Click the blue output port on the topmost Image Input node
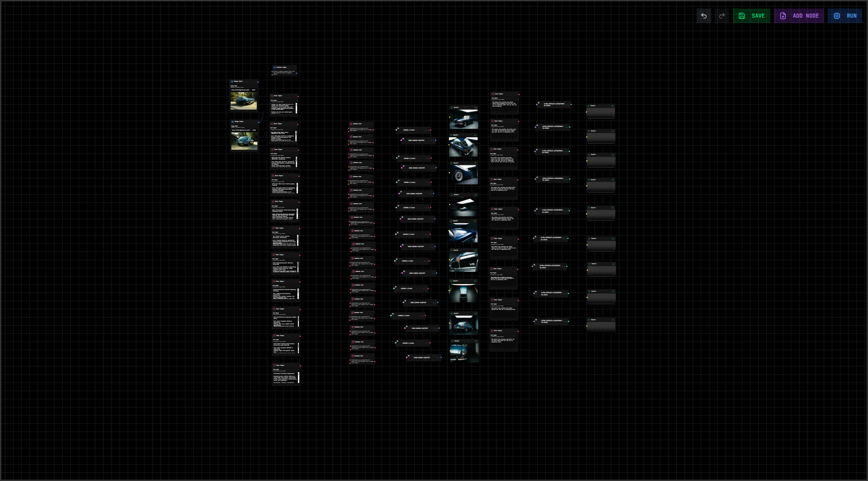The image size is (868, 481). (258, 82)
